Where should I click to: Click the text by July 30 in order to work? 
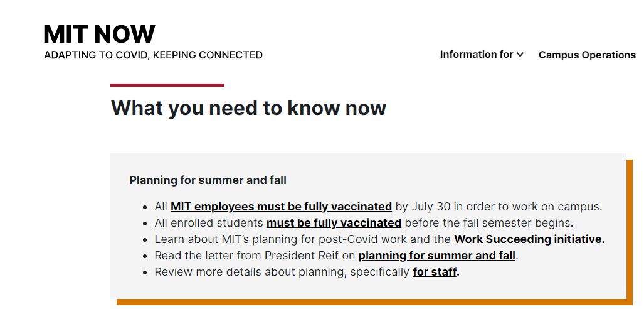(463, 206)
